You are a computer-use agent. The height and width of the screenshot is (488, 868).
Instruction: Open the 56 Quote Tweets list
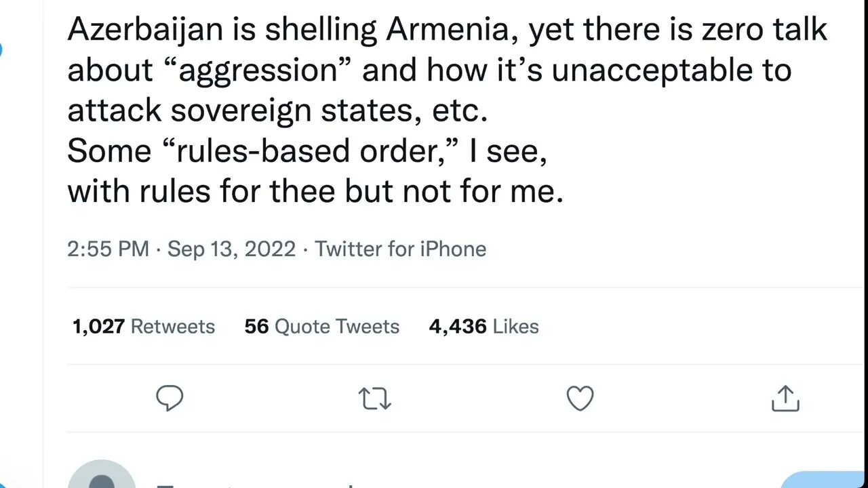click(x=322, y=327)
